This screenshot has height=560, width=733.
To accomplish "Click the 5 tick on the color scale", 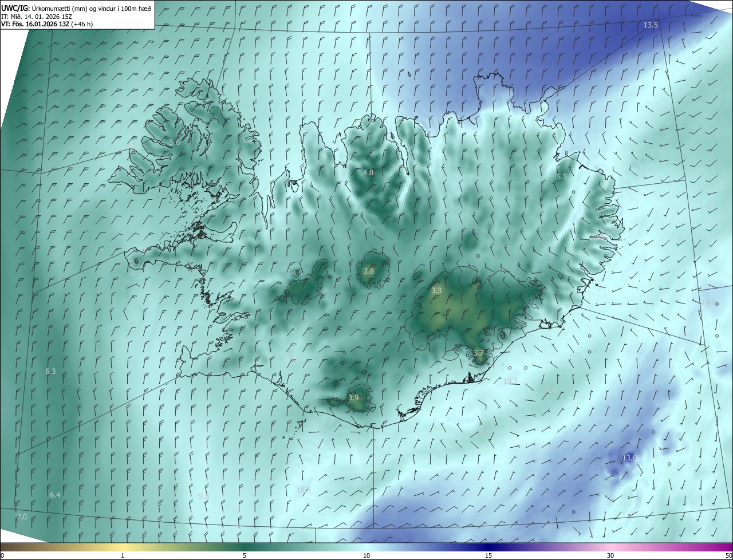I will pyautogui.click(x=245, y=555).
